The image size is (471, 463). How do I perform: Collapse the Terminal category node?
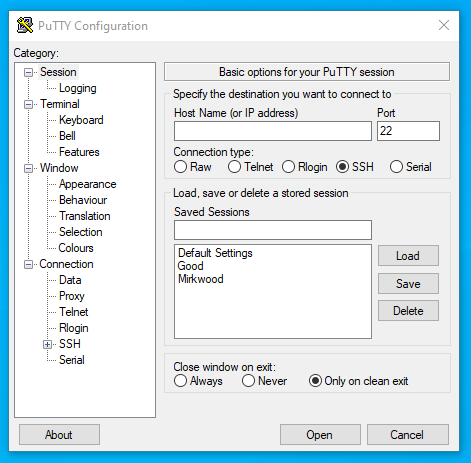29,104
